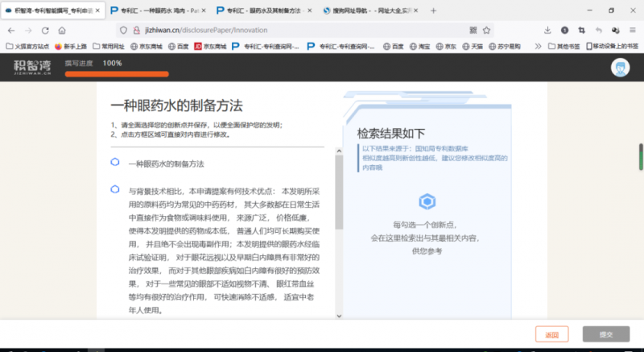Viewport: 644px width, 352px height.
Task: Close the 搜狗网址导航 tab
Action: pos(415,10)
